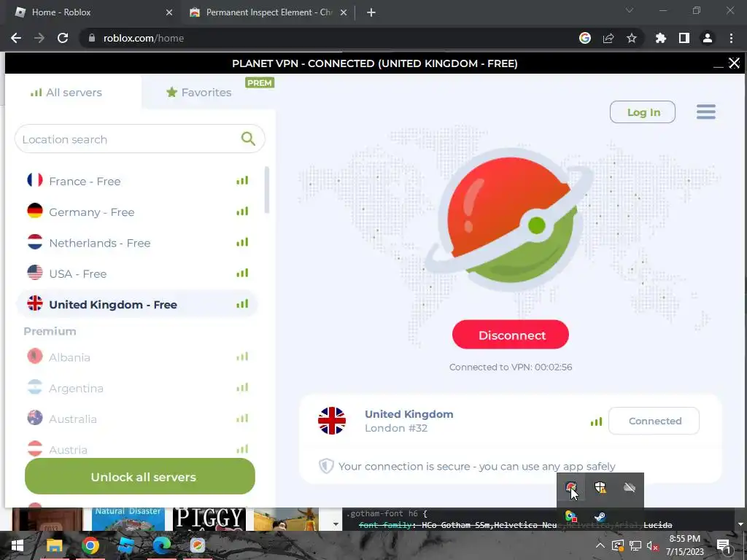This screenshot has height=560, width=747.
Task: Click the Disconnect button
Action: pyautogui.click(x=510, y=335)
